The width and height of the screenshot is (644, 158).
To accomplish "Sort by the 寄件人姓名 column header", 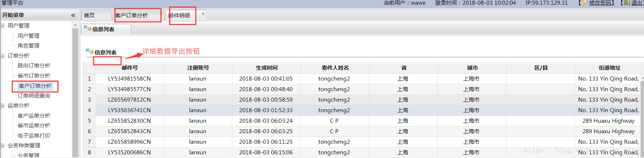I will (x=335, y=68).
